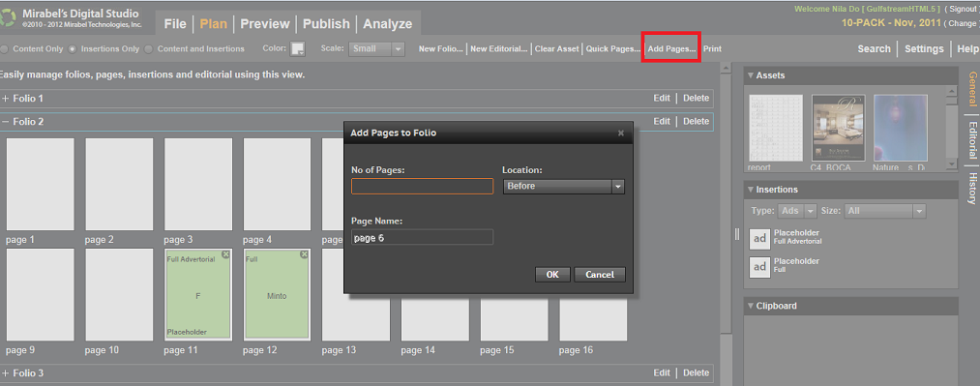Open the Color picker swatch
This screenshot has height=386, width=980.
(x=298, y=48)
